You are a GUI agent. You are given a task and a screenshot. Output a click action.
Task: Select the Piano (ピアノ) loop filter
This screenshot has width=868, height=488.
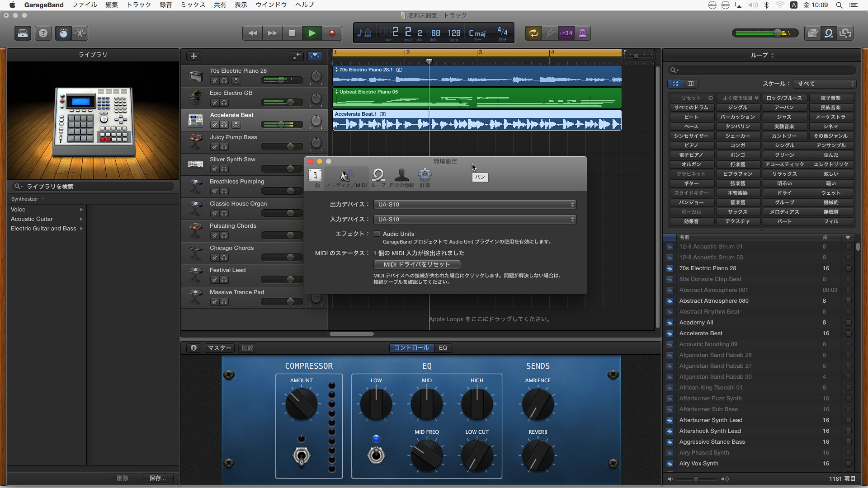coord(691,145)
